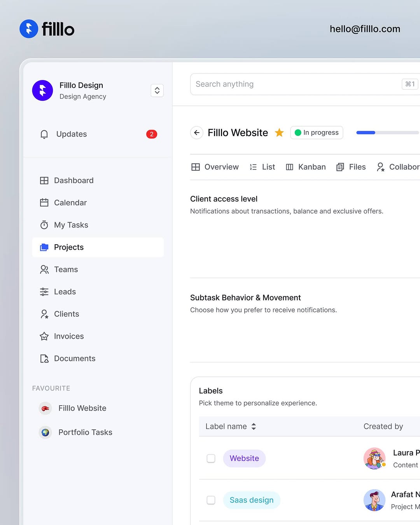Screen dimensions: 420x525
Task: Click the Clients person-star icon
Action: coord(44,314)
